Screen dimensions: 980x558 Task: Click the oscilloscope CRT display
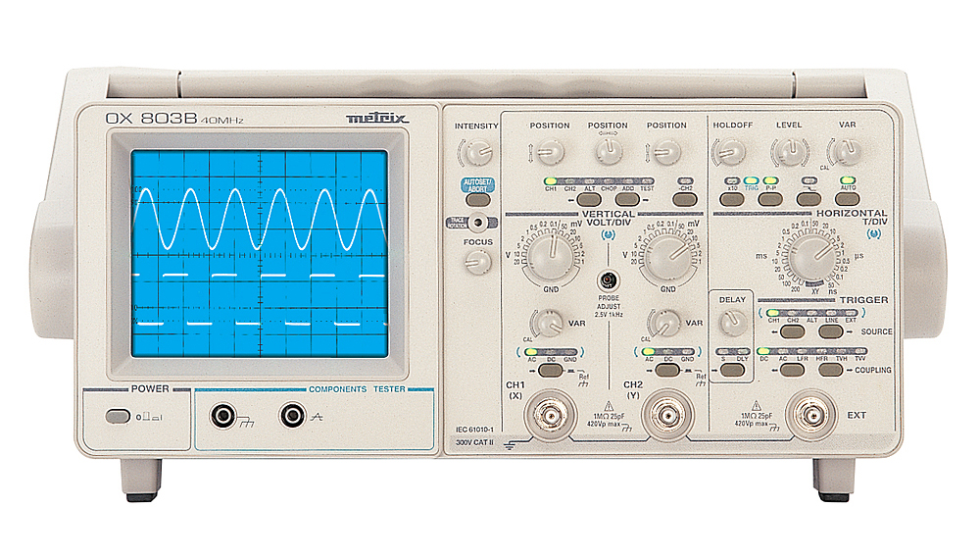260,253
